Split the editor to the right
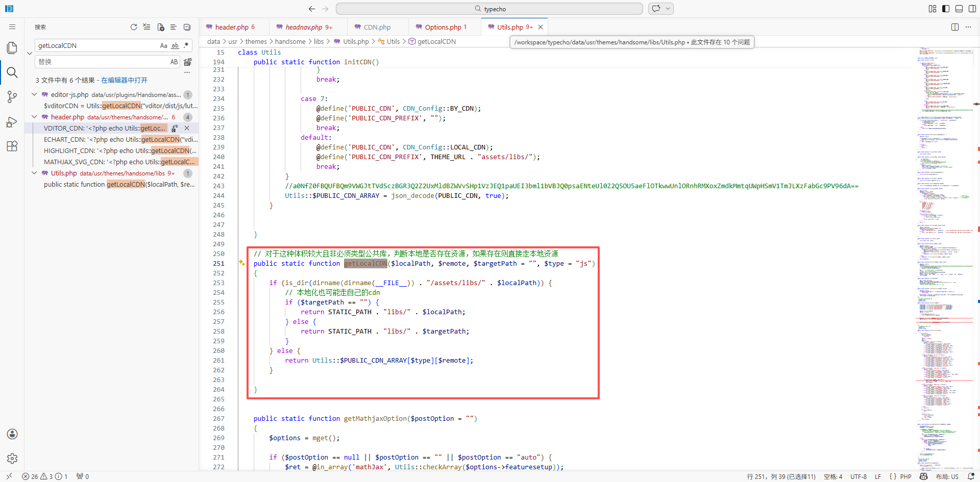980x482 pixels. 954,27
